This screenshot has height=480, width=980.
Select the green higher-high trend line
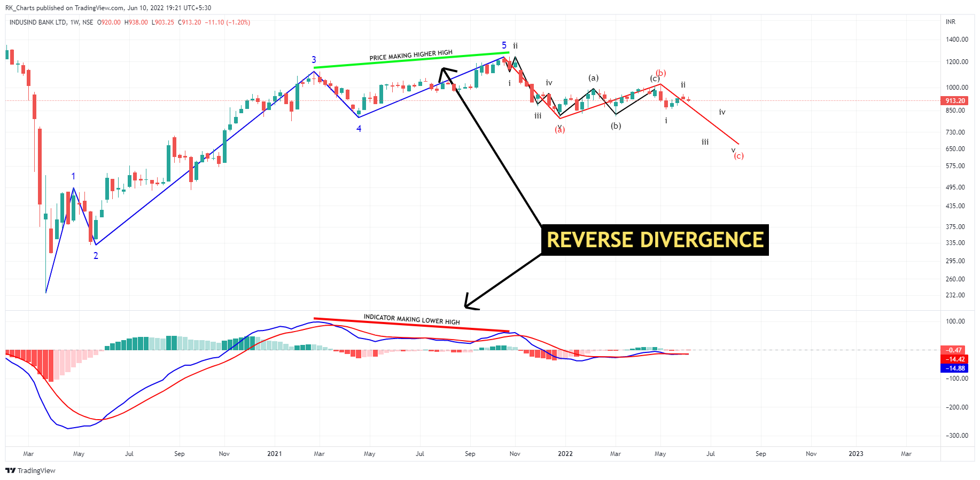[x=411, y=60]
